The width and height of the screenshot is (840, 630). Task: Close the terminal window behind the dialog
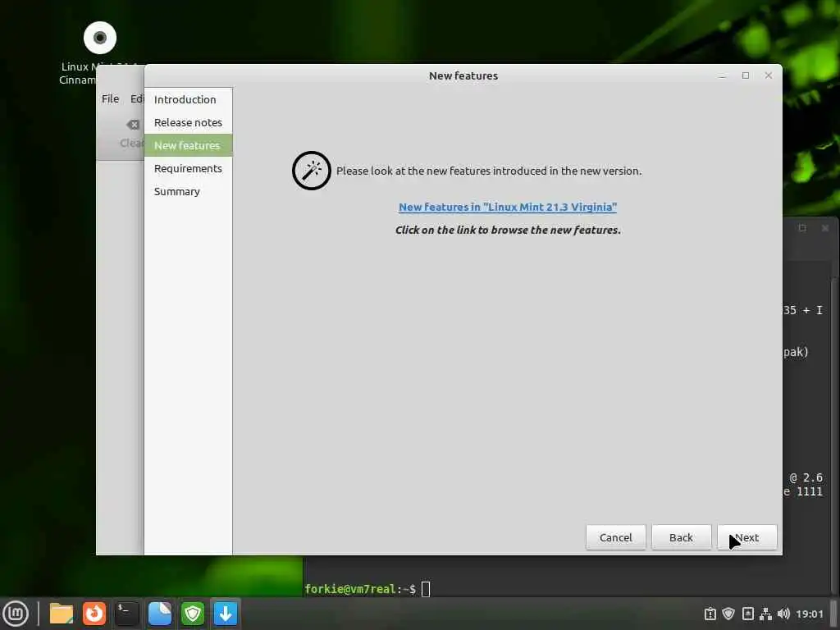tap(825, 228)
